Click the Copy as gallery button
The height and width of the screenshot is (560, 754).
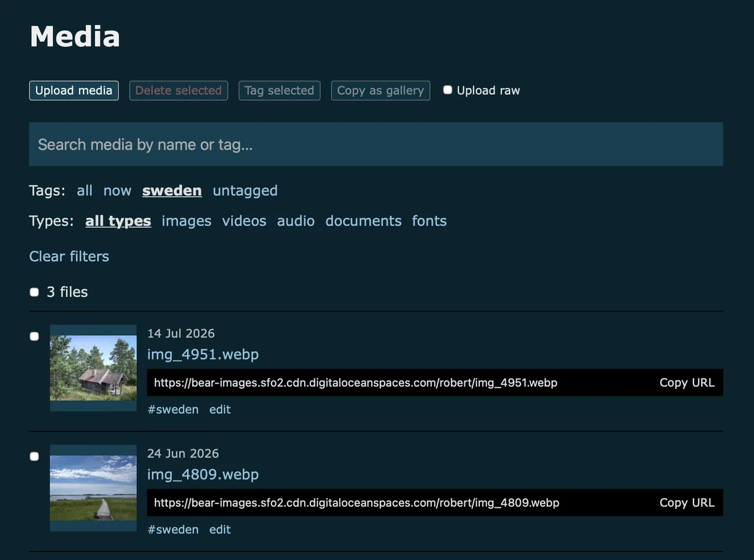pos(380,90)
